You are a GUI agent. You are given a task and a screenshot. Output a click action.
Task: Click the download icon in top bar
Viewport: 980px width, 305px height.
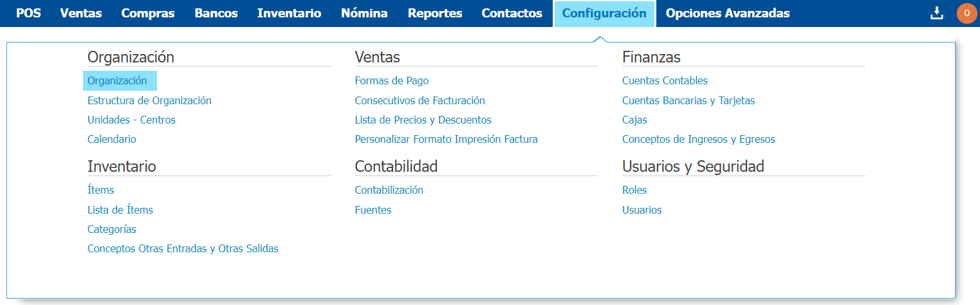coord(937,13)
